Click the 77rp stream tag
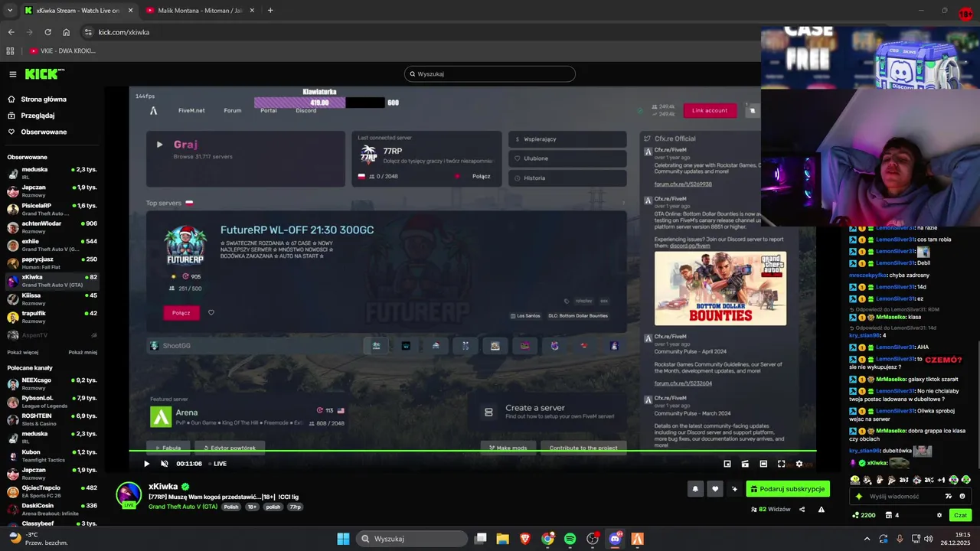The height and width of the screenshot is (551, 980). [296, 507]
